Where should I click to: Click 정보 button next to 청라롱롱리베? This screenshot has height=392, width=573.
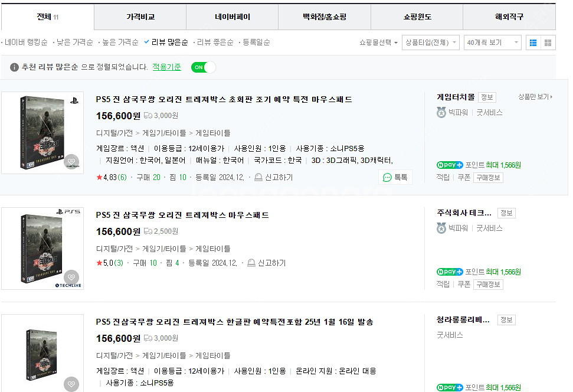click(x=506, y=320)
